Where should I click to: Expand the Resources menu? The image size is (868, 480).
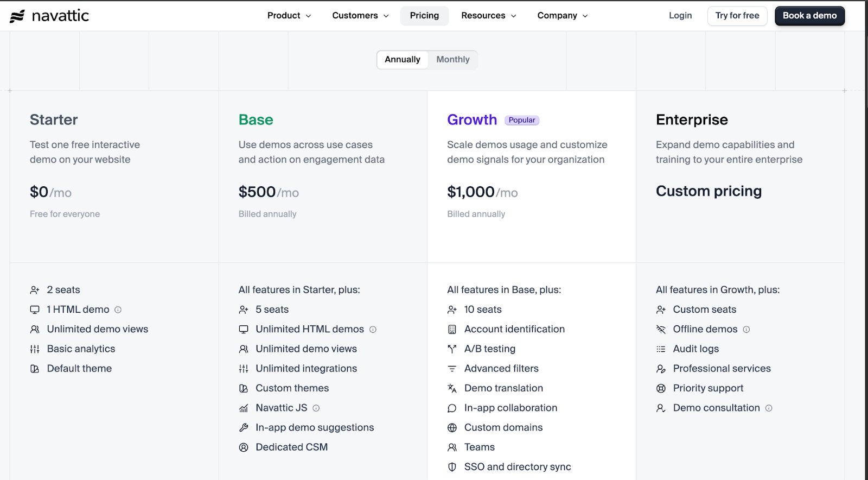489,16
